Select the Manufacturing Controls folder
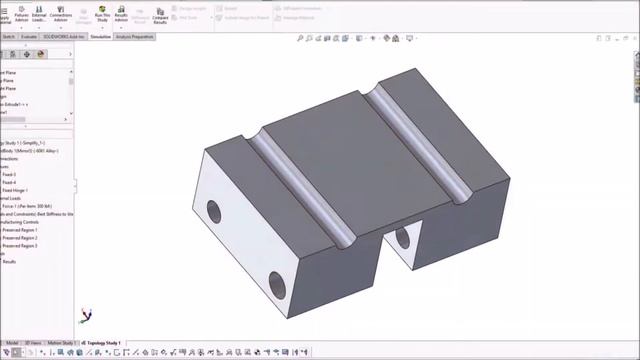Viewport: 640px width, 360px height. tap(20, 222)
